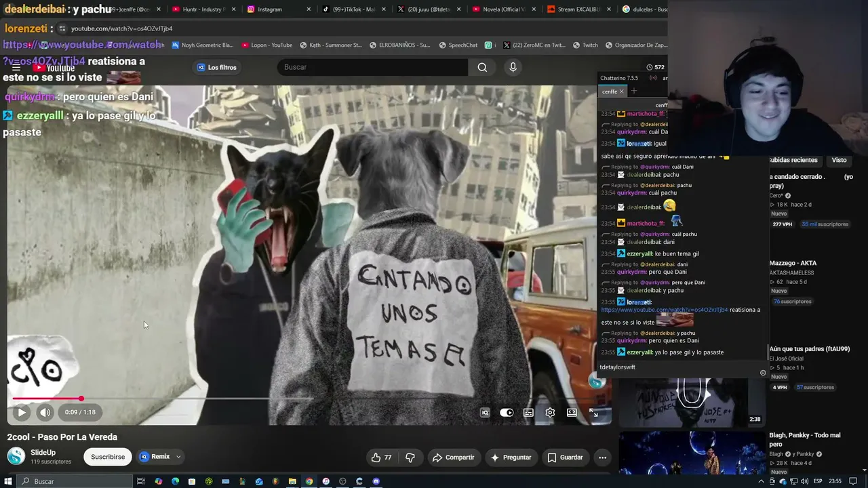Screen dimensions: 868x488
Task: Enter fullscreen on the video player
Action: (593, 412)
